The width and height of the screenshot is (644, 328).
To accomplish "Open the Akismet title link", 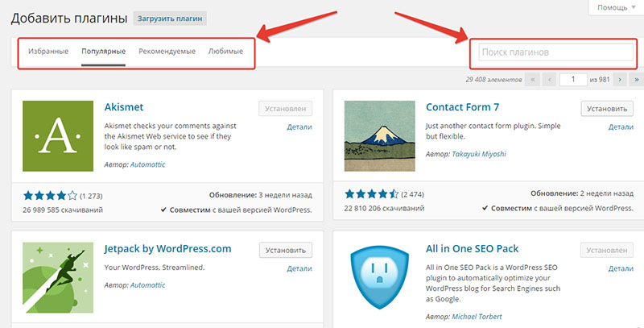I will pyautogui.click(x=124, y=107).
